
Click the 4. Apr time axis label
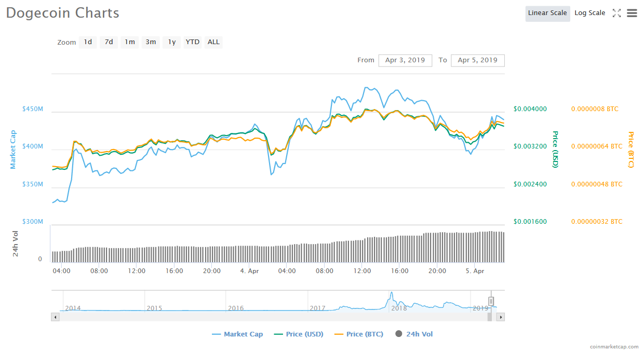pos(250,271)
